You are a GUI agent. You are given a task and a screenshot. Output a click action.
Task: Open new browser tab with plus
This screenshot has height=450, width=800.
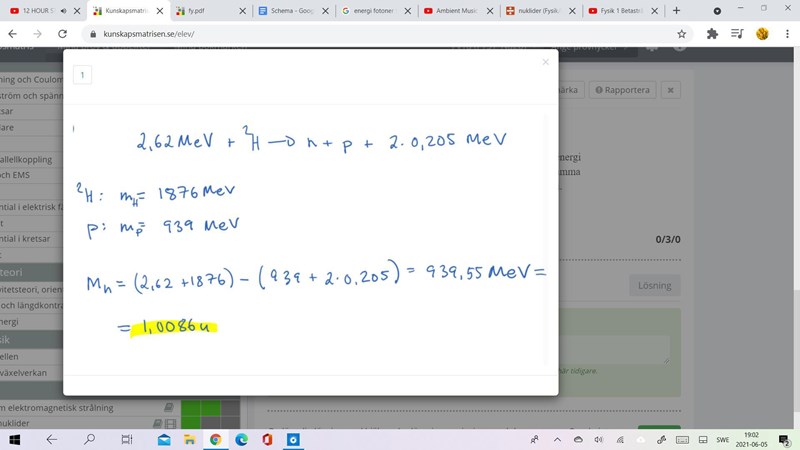pyautogui.click(x=677, y=10)
